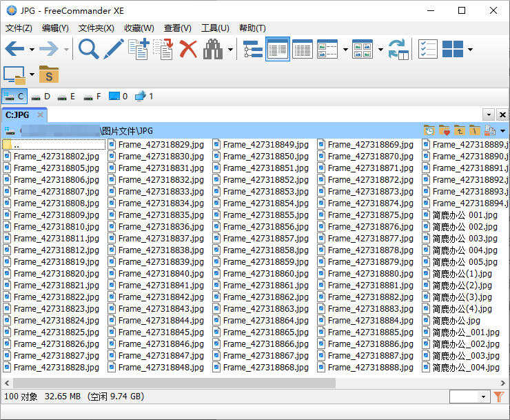Open the 工具(U) menu
Image resolution: width=510 pixels, height=420 pixels.
215,28
